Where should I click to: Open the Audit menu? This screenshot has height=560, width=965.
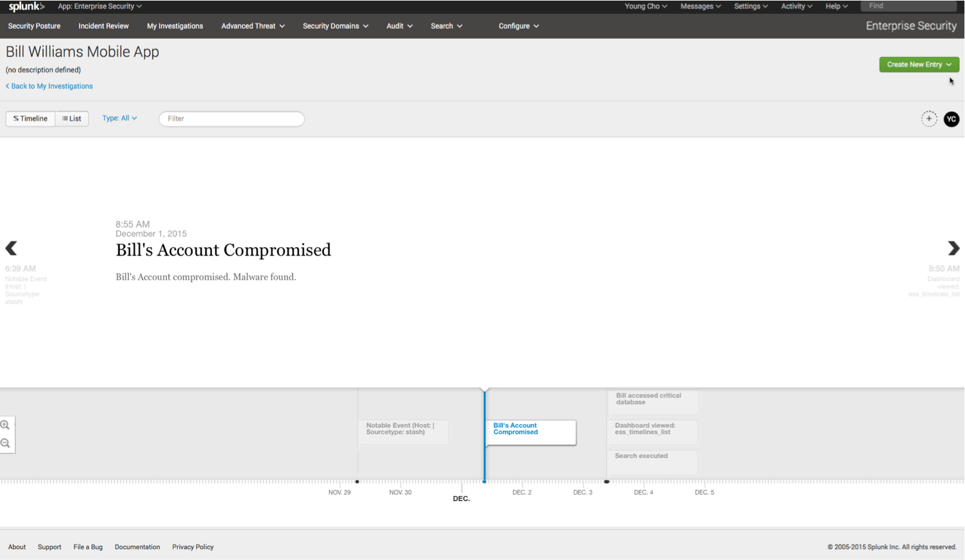click(399, 26)
